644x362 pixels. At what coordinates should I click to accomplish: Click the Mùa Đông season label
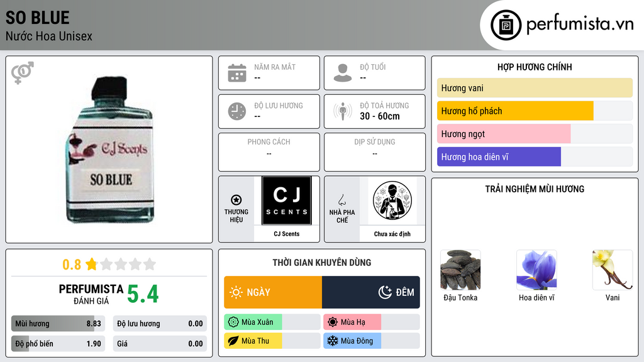tap(357, 341)
